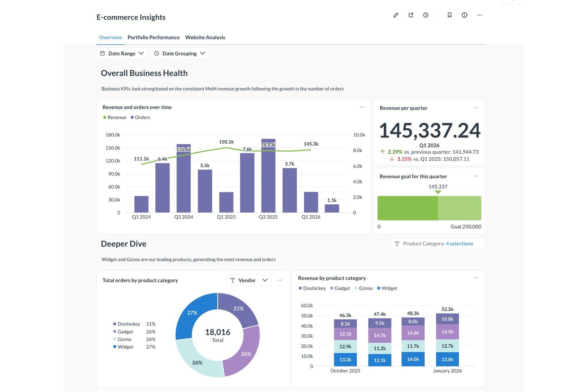
Task: Expand the Date Range filter
Action: 122,53
